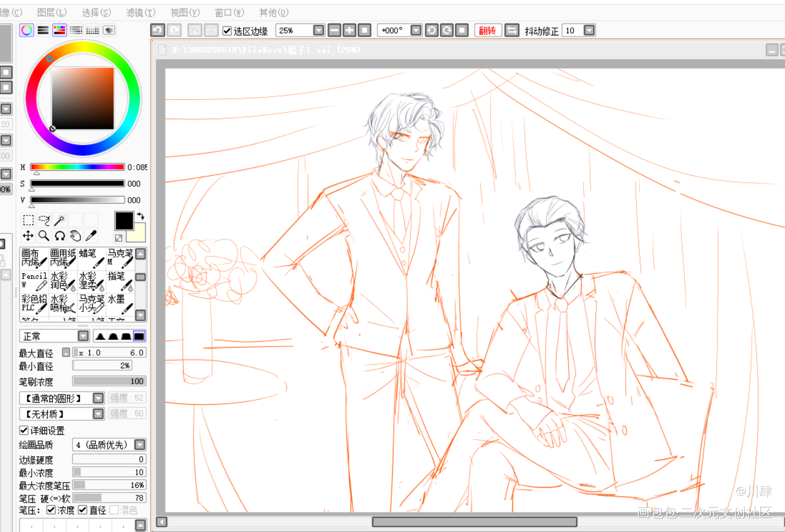
Task: Select the lasso selection tool
Action: pos(44,220)
